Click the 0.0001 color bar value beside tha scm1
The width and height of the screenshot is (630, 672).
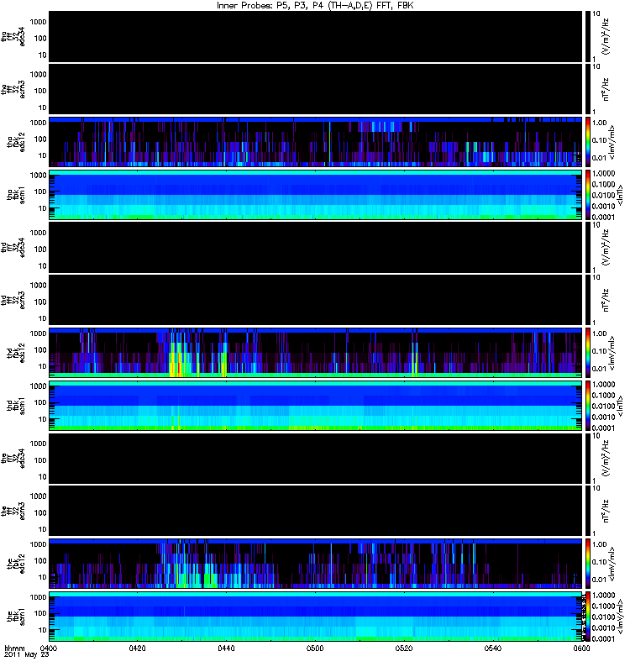tap(603, 218)
